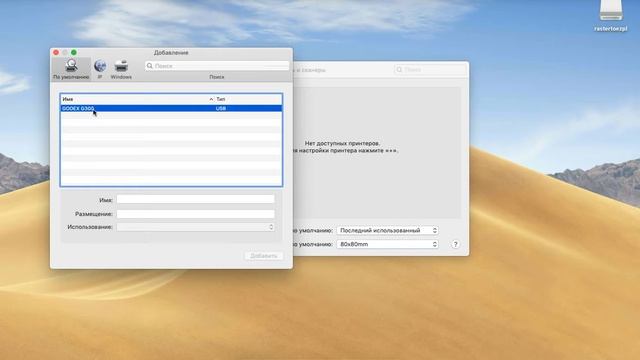The height and width of the screenshot is (360, 640).
Task: Click the search field in Add dialog
Action: click(217, 66)
